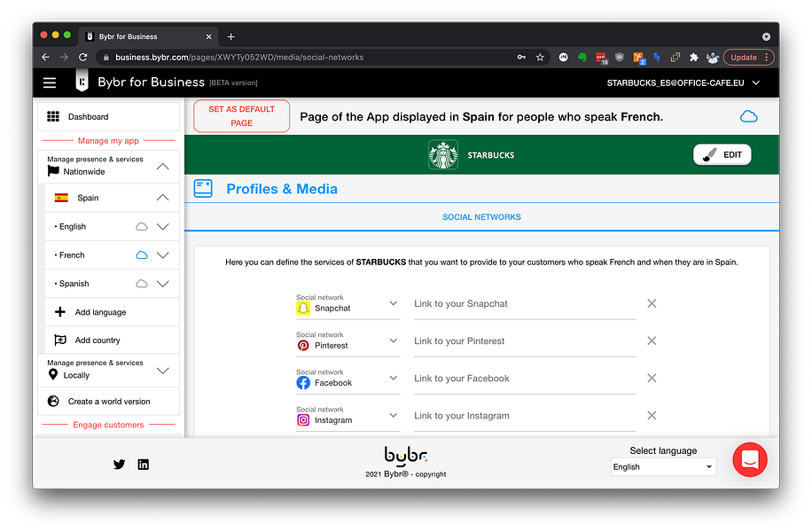Viewport: 812px width, 532px height.
Task: Click the Bybr for Business title
Action: click(152, 82)
